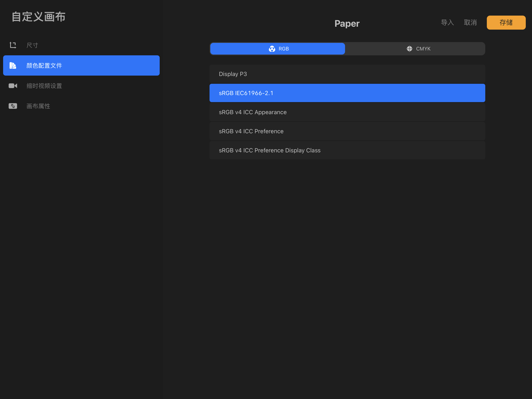Pick sRGB v4 ICC Preference Display Class
The image size is (532, 399).
[347, 150]
